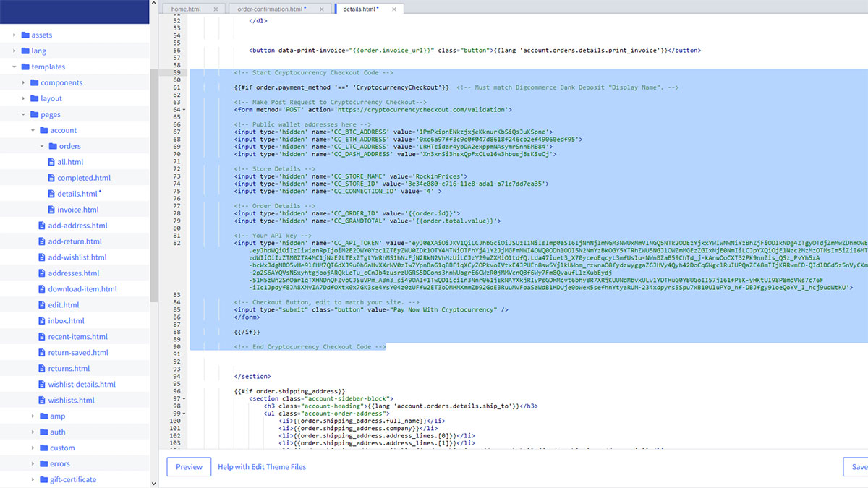This screenshot has width=868, height=488.
Task: Close the home.html tab
Action: click(216, 9)
